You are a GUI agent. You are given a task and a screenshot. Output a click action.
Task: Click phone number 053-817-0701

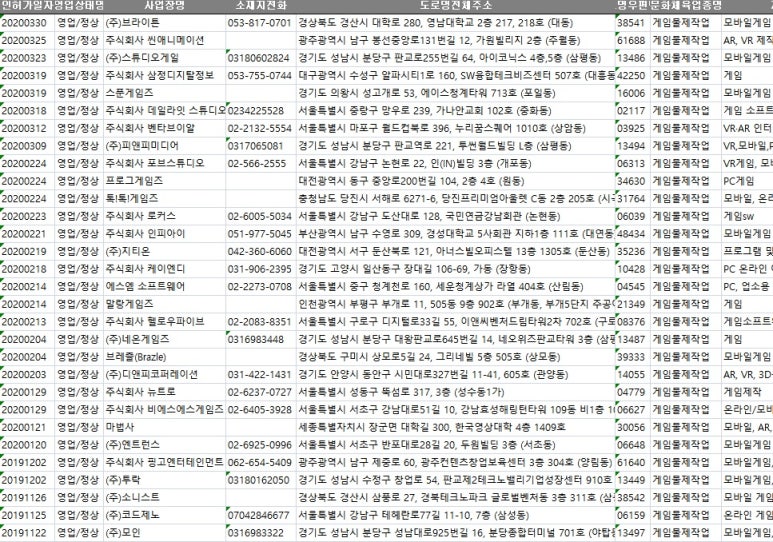pos(261,23)
